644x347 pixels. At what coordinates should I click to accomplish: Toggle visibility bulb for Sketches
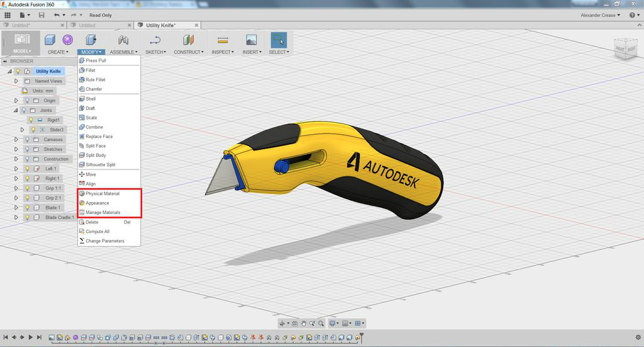pyautogui.click(x=27, y=149)
